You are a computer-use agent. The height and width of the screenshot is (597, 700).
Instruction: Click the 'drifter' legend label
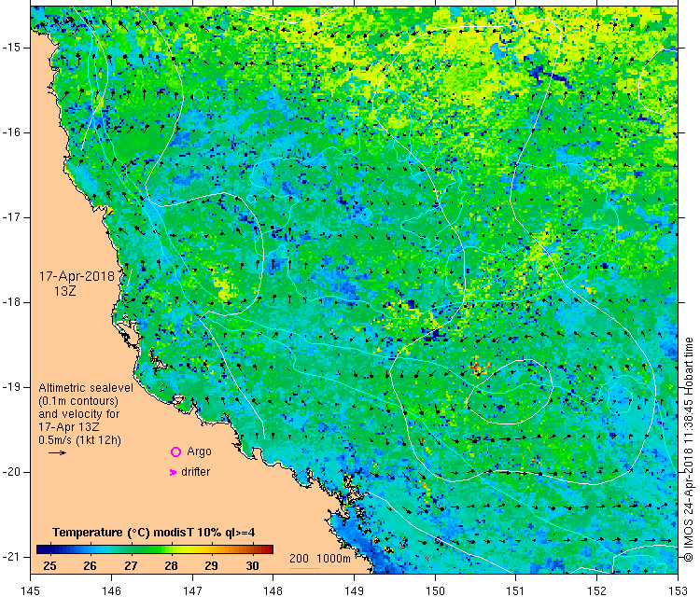click(x=196, y=472)
